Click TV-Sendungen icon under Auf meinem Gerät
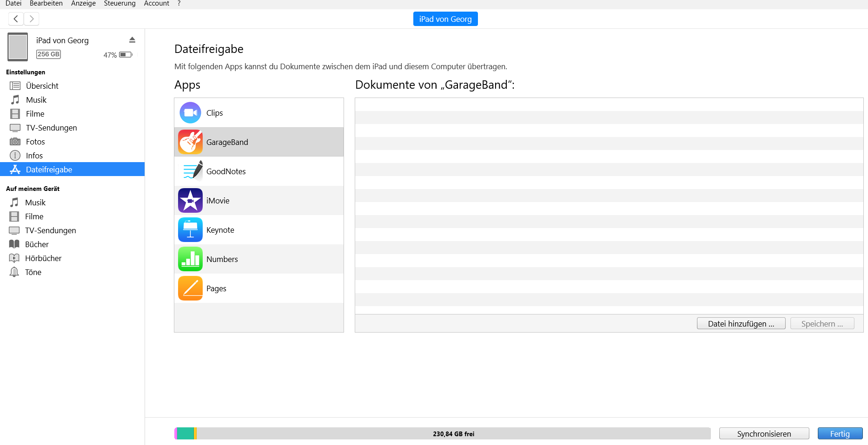The height and width of the screenshot is (445, 868). 14,230
